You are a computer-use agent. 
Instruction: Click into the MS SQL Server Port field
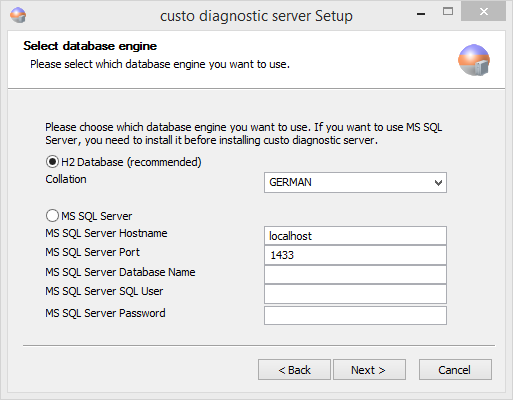click(x=355, y=255)
